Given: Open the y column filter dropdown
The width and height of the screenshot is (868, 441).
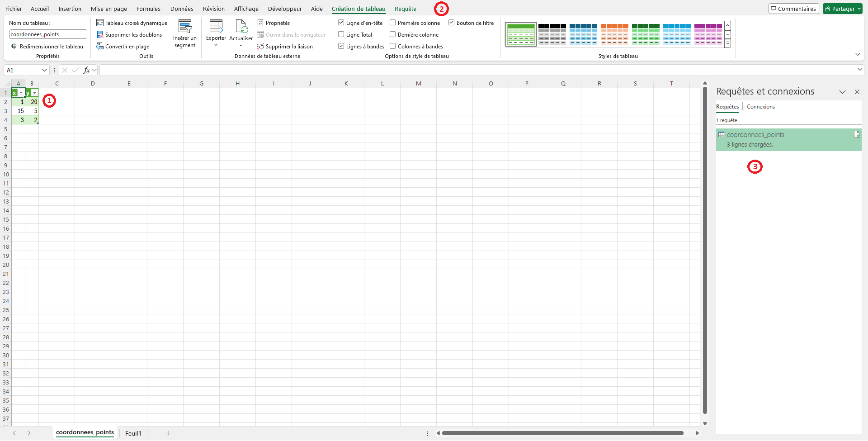Looking at the screenshot, I should click(35, 93).
